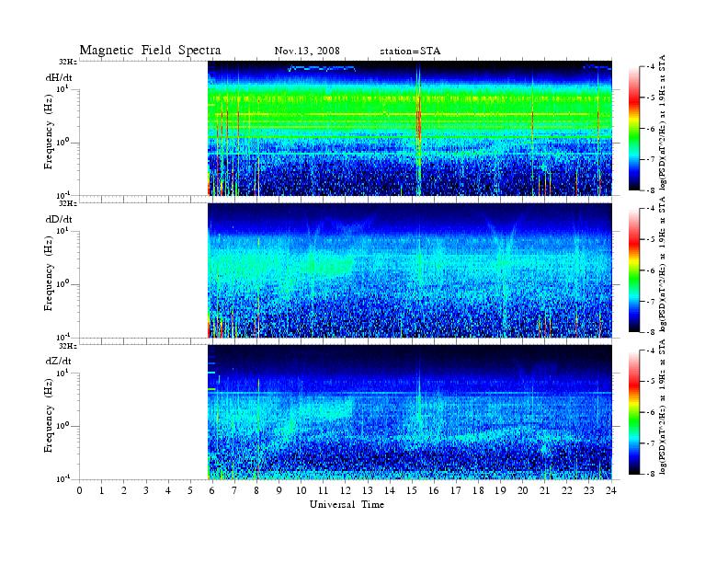Screen dimensions: 728x563
Task: Click the "-6" tick on dD/dt color bar
Action: point(651,270)
